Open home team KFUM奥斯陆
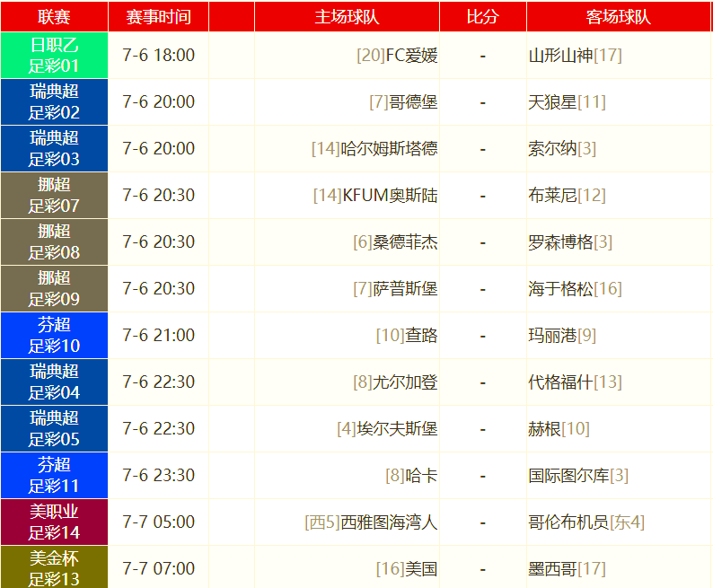The image size is (713, 588). (x=390, y=196)
